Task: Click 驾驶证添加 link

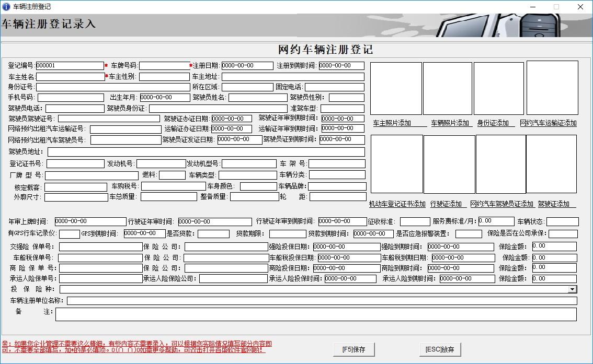Action: pyautogui.click(x=554, y=204)
